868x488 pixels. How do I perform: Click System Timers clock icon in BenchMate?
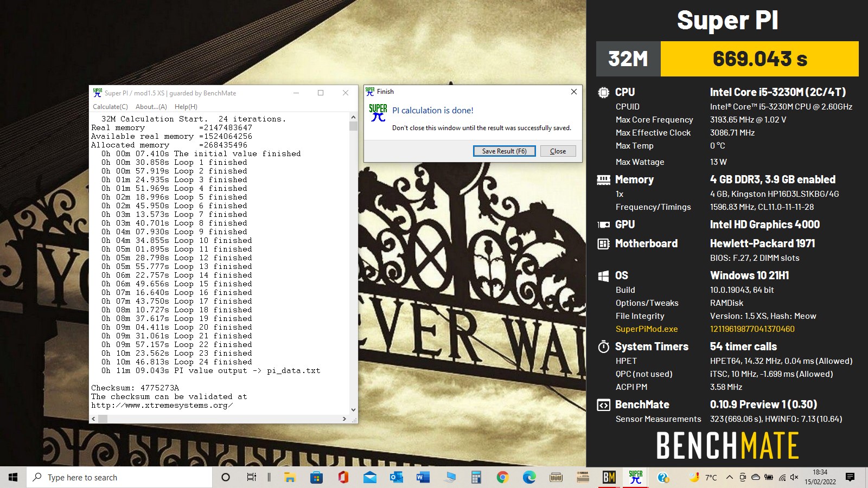coord(603,346)
